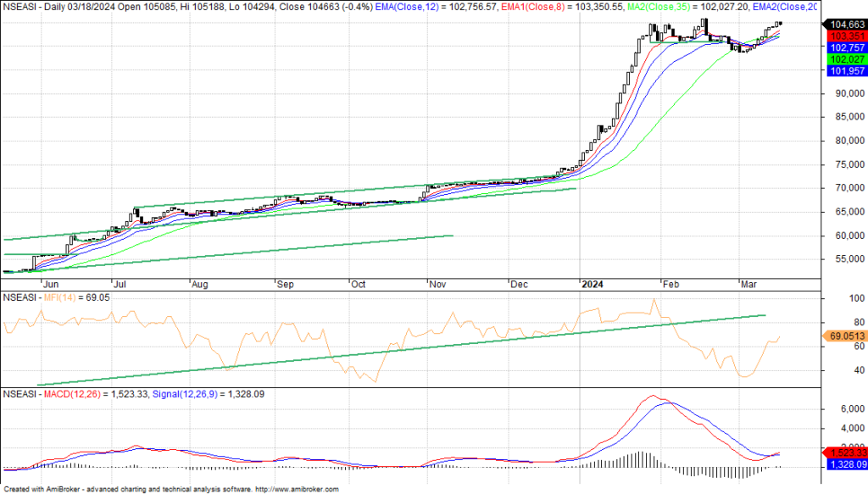Click the green 102,027 MA2 value label
This screenshot has width=868, height=494.
pos(848,60)
